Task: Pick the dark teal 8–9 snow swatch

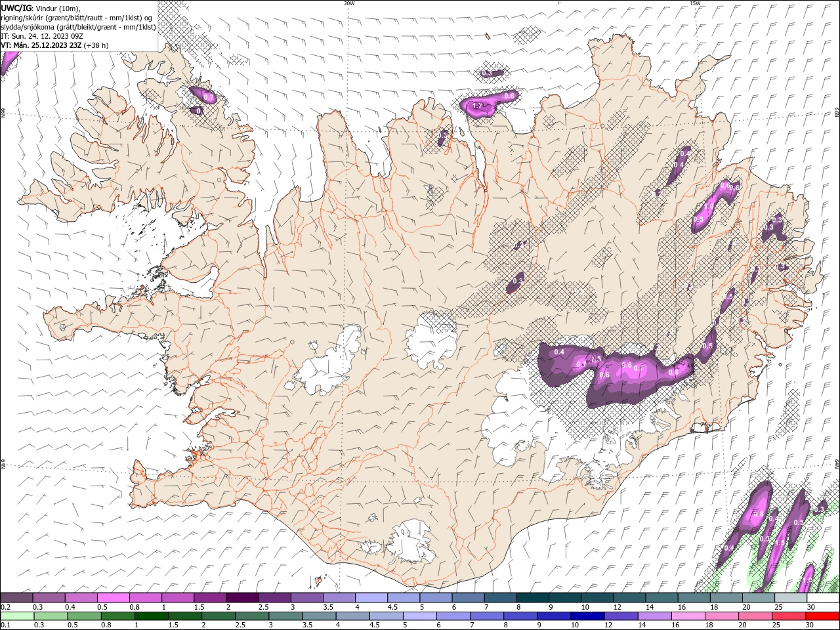Action: (x=533, y=598)
